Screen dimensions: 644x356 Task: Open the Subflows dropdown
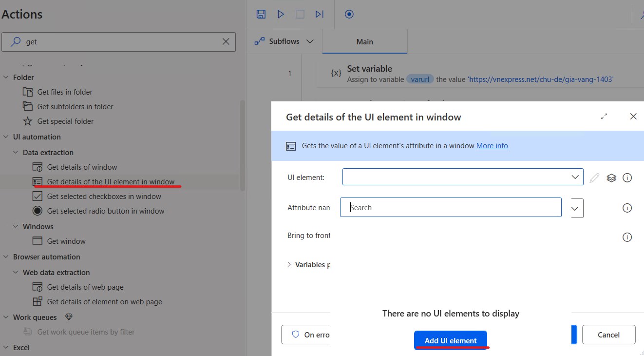click(310, 41)
